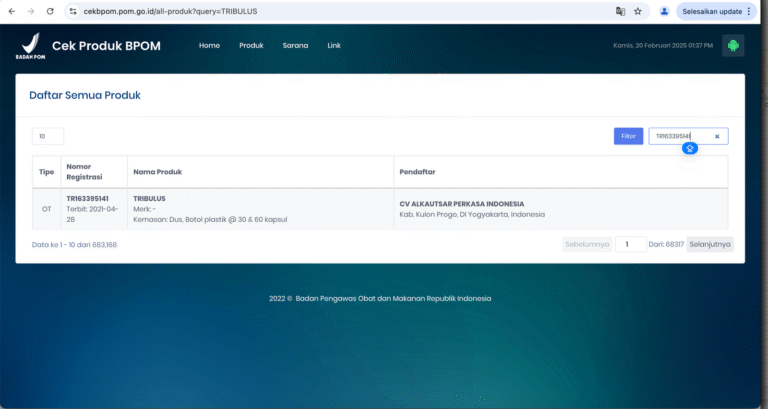Bookmark this page with star icon
The width and height of the screenshot is (768, 409).
click(x=638, y=11)
